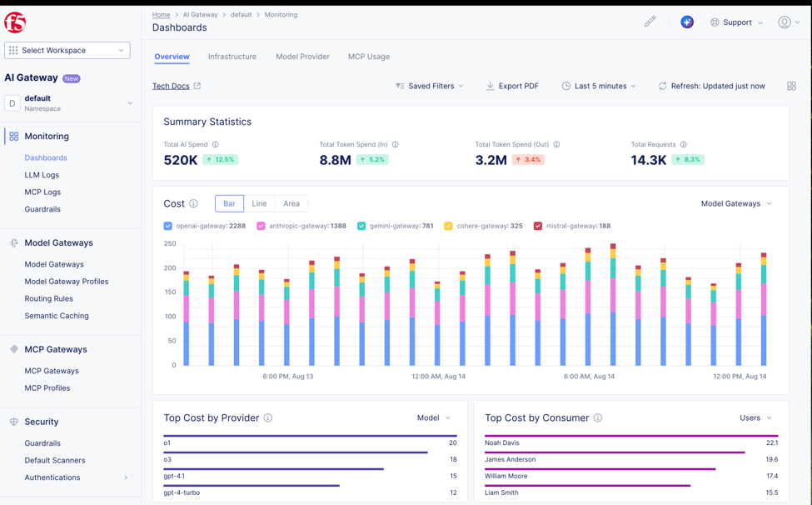
Task: Expand the Authentications submenu arrow
Action: (126, 477)
